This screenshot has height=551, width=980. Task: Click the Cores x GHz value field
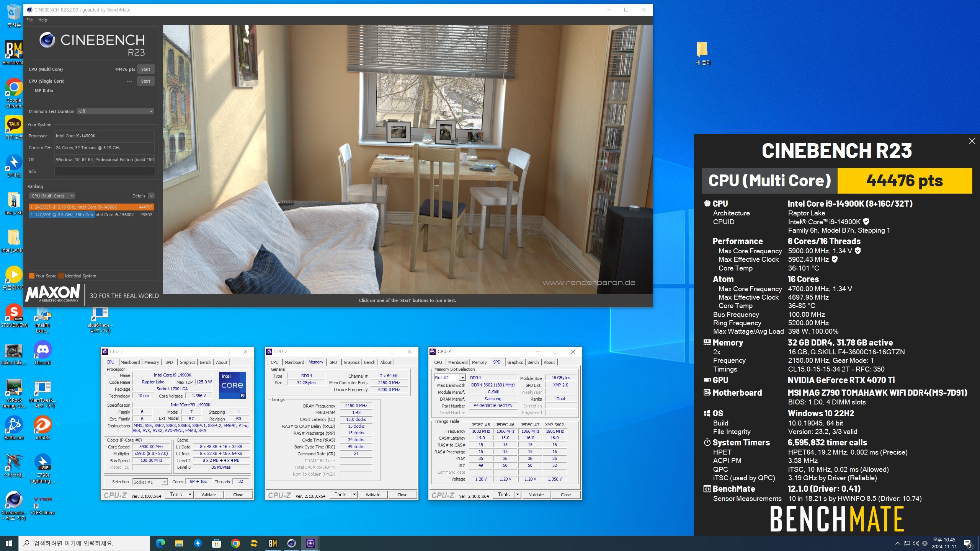coord(105,148)
